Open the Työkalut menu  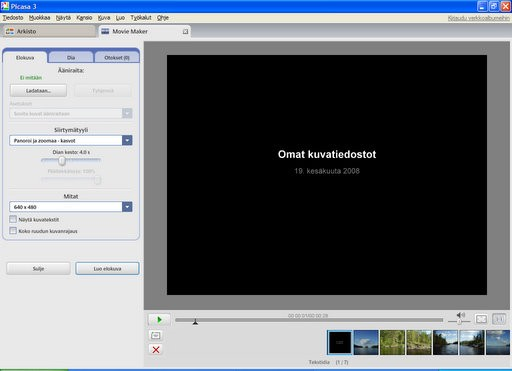click(x=141, y=18)
